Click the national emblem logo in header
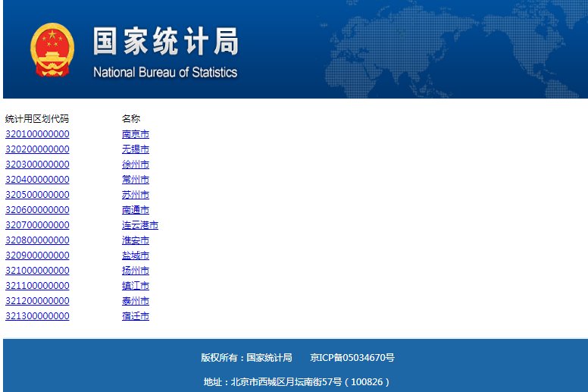588x392 pixels. 52,50
